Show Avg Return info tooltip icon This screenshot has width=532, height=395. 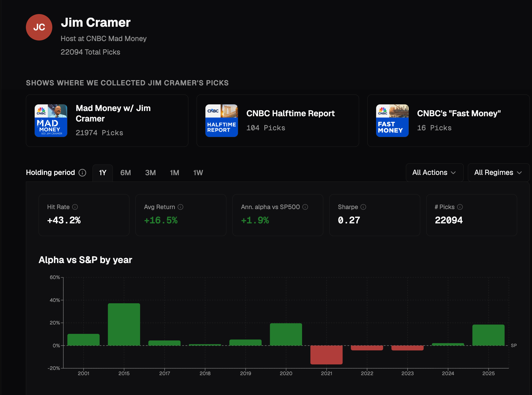[x=180, y=207]
